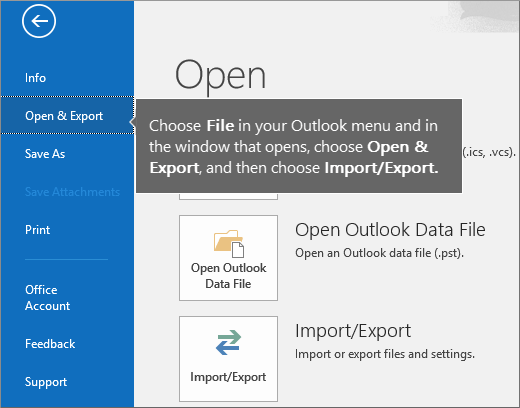Open the Support page

[x=46, y=382]
